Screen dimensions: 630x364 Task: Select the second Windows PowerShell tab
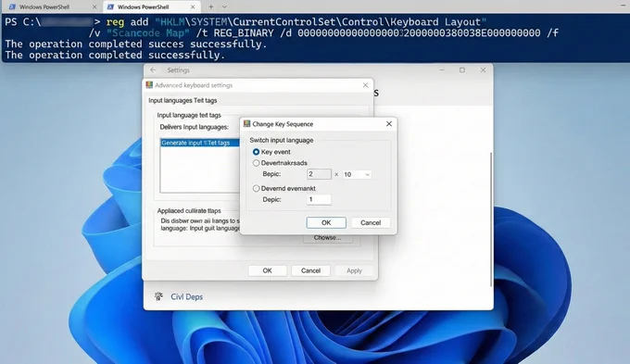coord(151,6)
